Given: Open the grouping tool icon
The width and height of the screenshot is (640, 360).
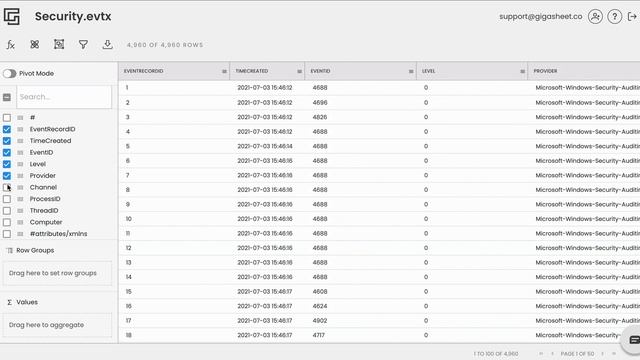Looking at the screenshot, I should (35, 44).
